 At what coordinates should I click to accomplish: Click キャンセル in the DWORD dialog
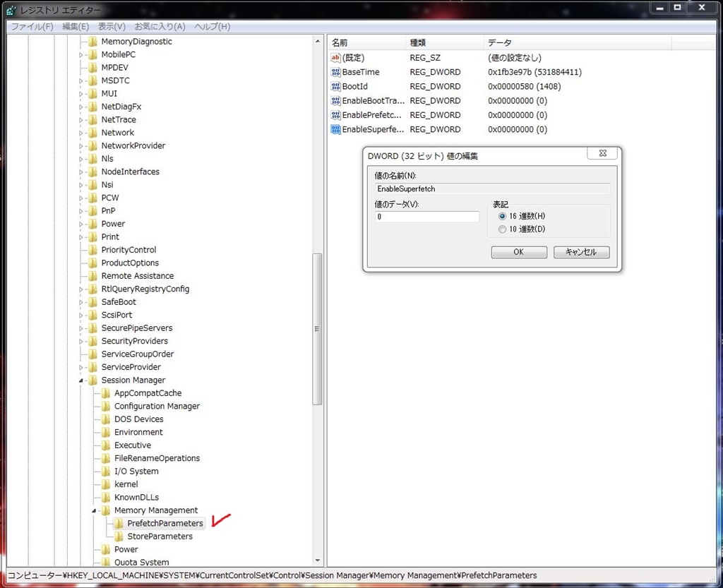[582, 252]
